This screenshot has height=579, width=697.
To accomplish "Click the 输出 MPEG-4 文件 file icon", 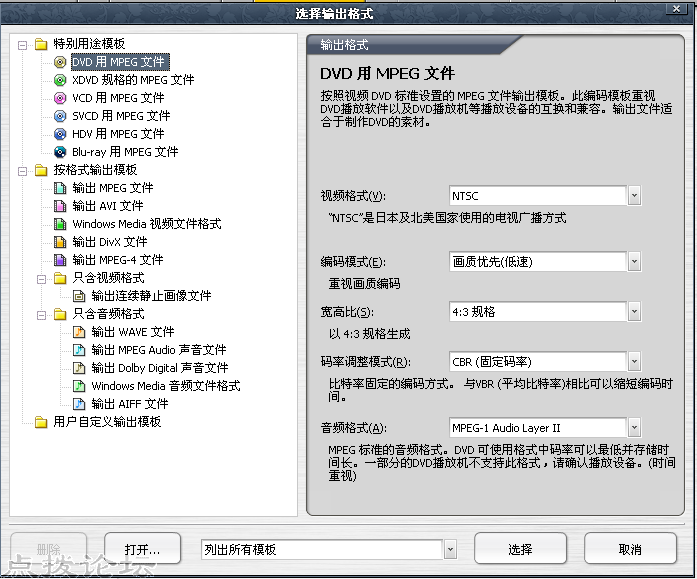I will 60,260.
